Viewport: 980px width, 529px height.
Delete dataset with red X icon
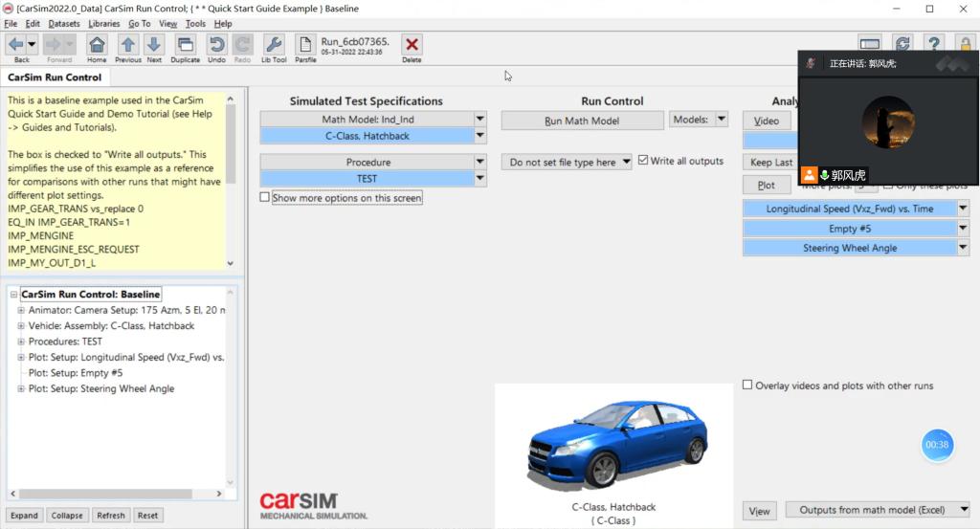pos(412,44)
